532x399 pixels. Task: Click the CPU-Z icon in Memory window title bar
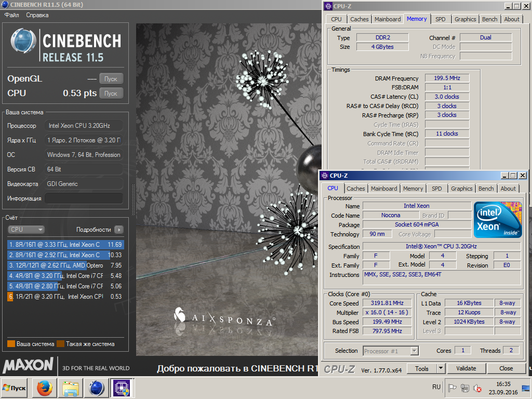click(x=328, y=6)
